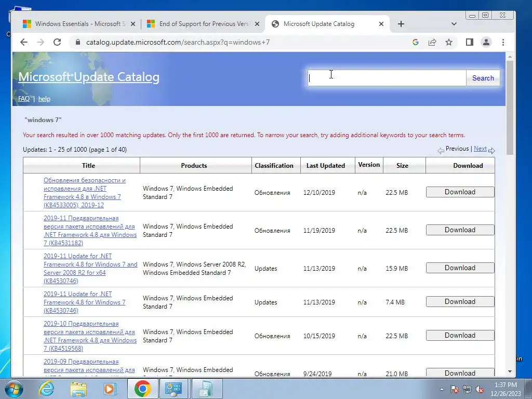The height and width of the screenshot is (399, 532).
Task: Download the 7.4 MB KB4530746 update
Action: coord(460,302)
